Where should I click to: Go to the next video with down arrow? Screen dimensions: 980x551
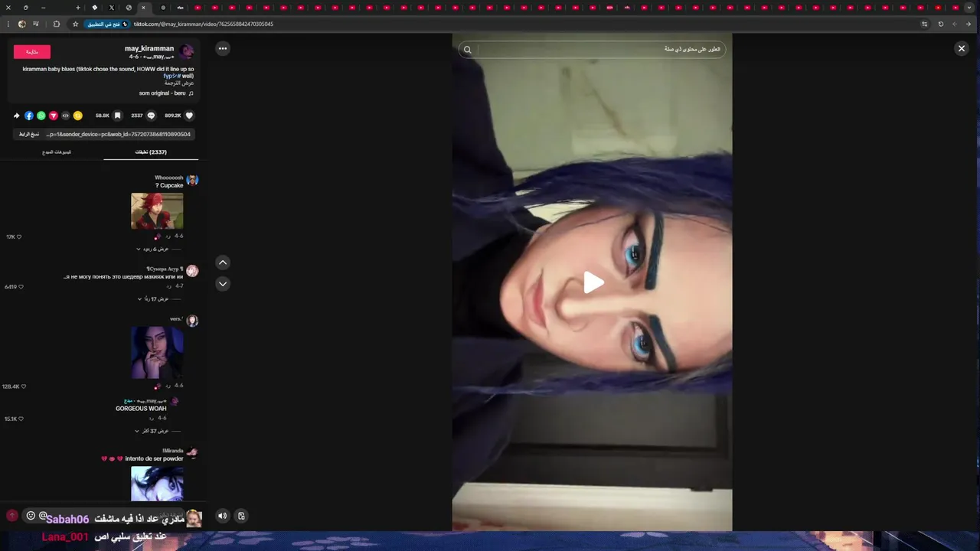[223, 284]
